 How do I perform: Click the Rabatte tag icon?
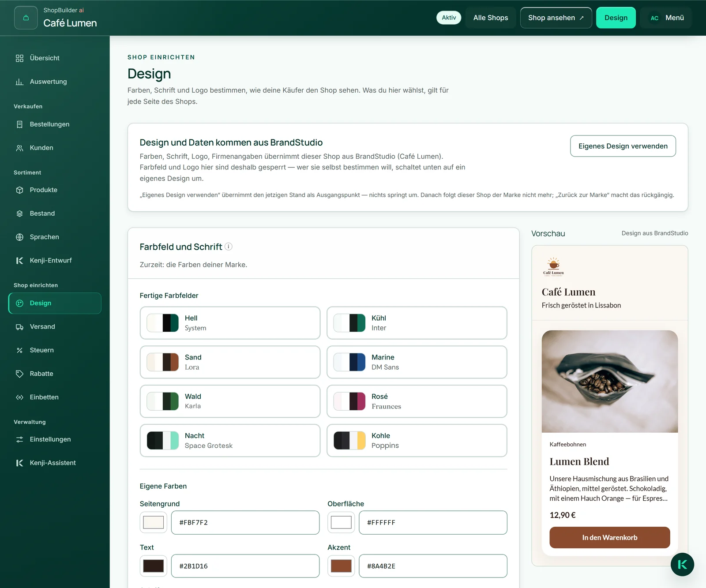point(19,374)
